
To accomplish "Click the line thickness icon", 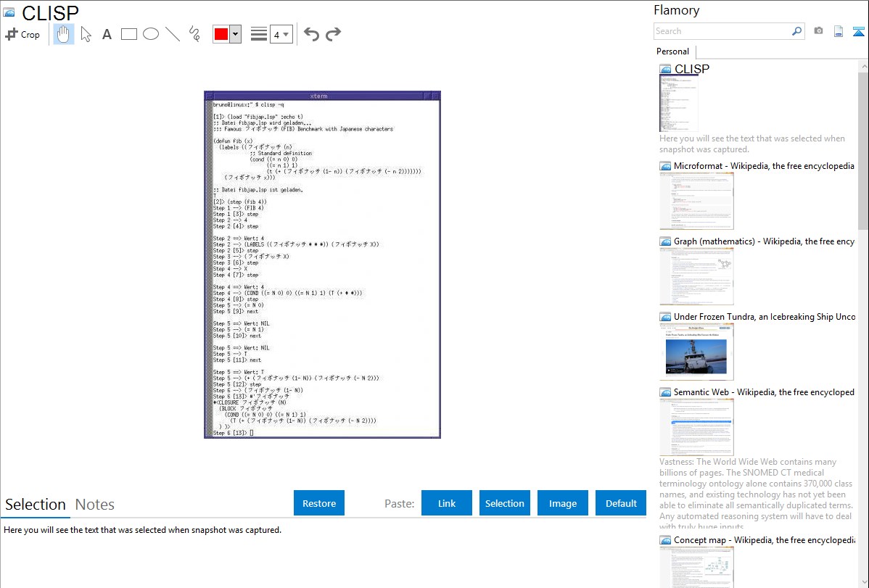I will point(259,34).
